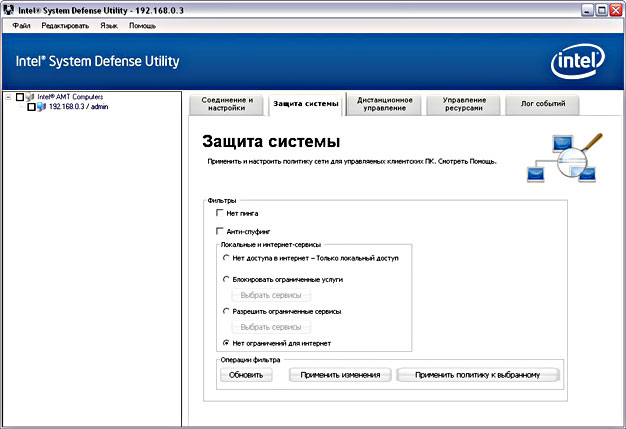
Task: Check the box next to 192.168.0.3 / admin
Action: 30,107
